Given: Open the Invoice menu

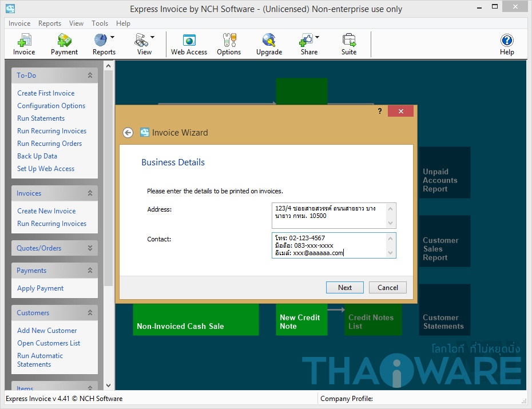Looking at the screenshot, I should click(x=19, y=23).
